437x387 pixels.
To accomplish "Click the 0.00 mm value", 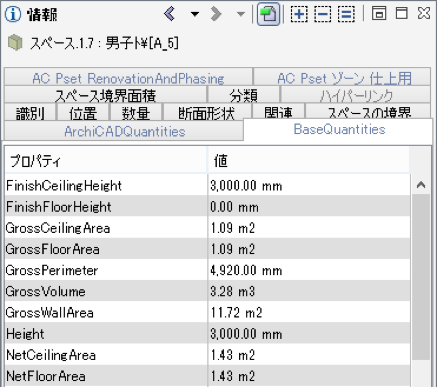I will (x=234, y=207).
